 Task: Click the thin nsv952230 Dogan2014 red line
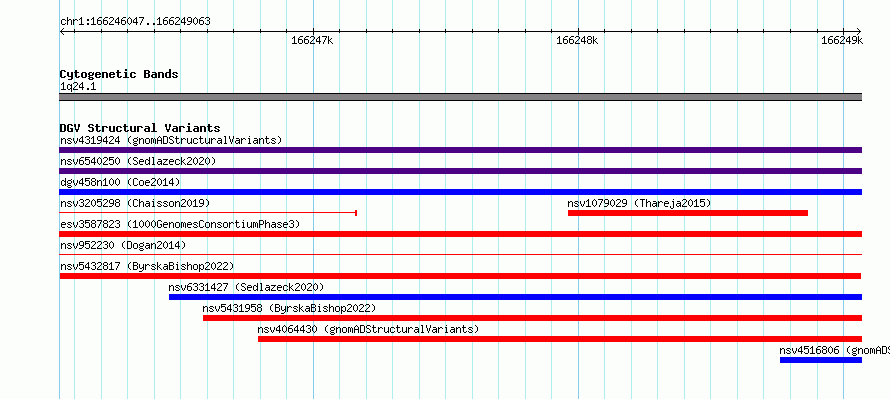460,255
